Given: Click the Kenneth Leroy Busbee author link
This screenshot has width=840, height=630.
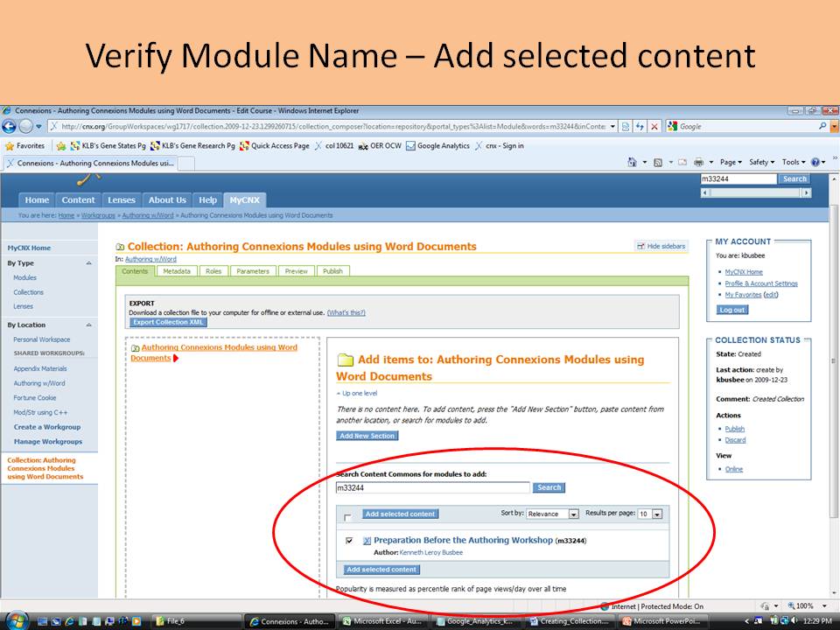Looking at the screenshot, I should click(x=431, y=552).
